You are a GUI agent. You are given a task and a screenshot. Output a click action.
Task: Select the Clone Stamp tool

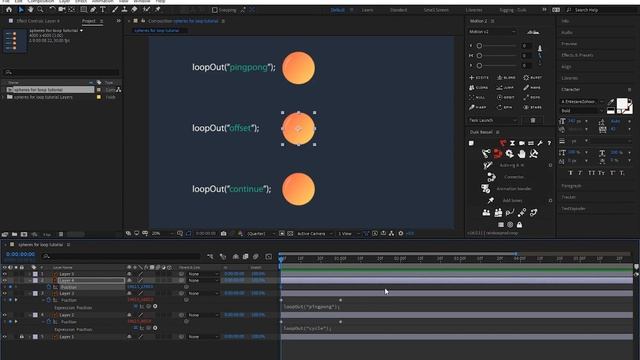click(x=124, y=9)
